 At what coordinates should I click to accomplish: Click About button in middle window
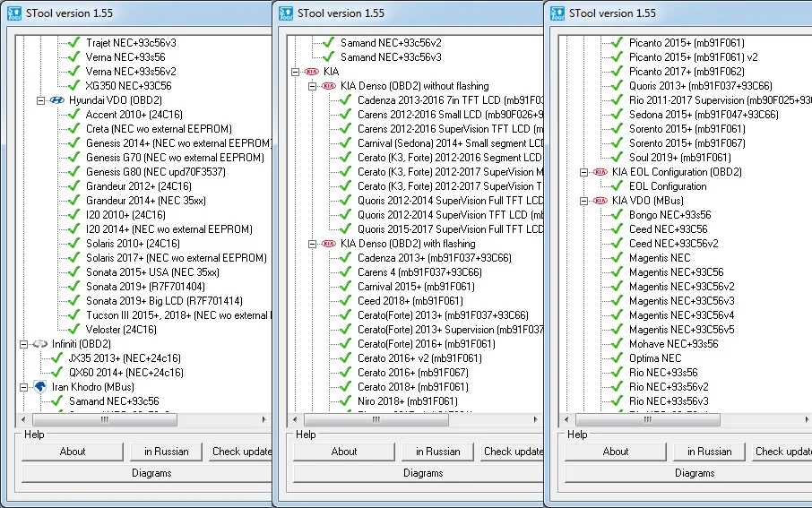coord(344,452)
